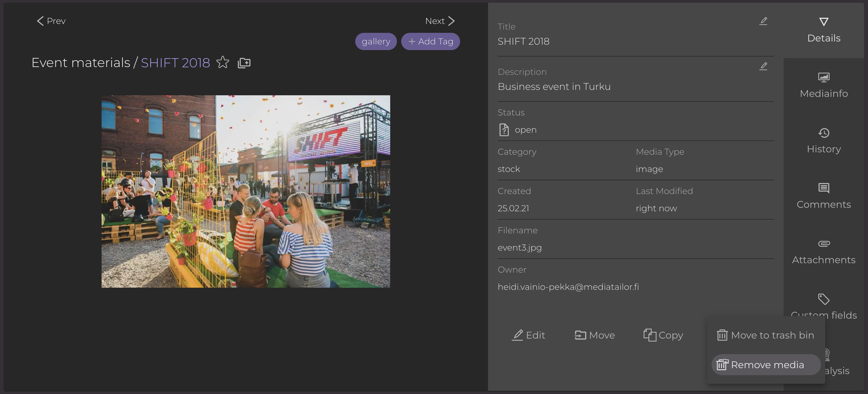Open the Custom fields tag icon
Image resolution: width=868 pixels, height=394 pixels.
click(x=823, y=299)
